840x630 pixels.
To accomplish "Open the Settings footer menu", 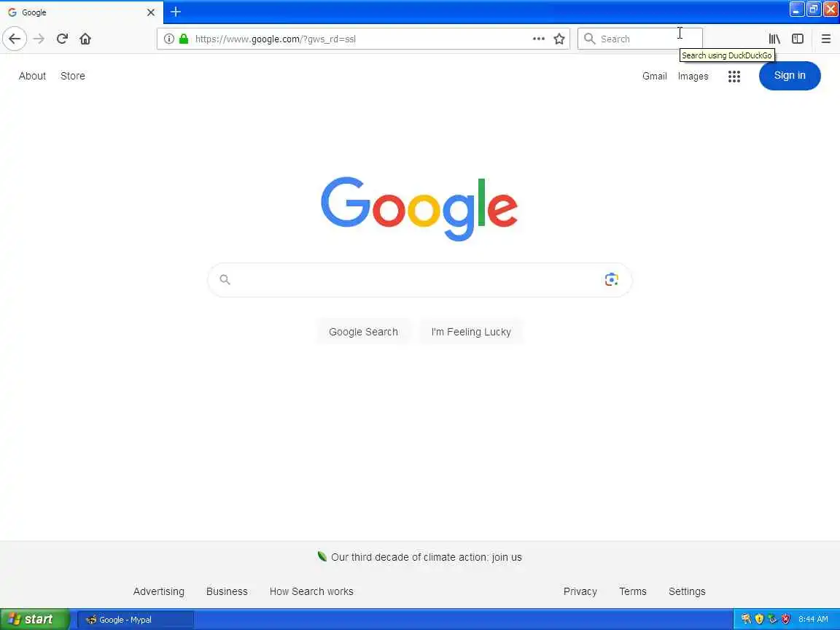I will click(x=687, y=591).
